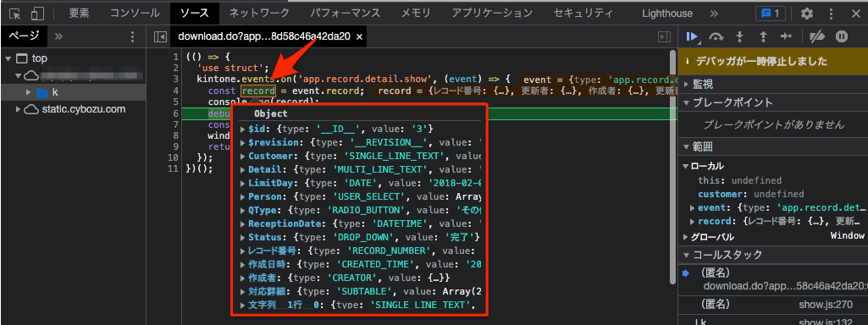Click line number 6 gutter
This screenshot has height=325, width=868.
pos(175,113)
